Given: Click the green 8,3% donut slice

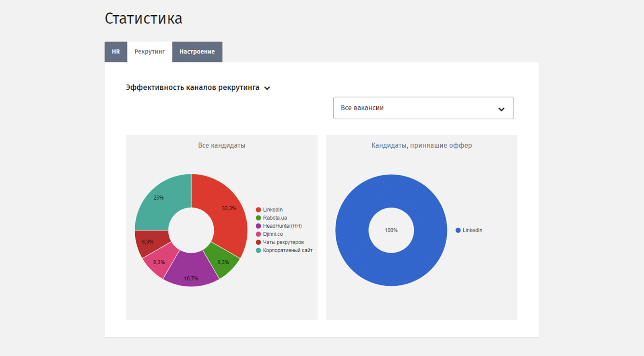Looking at the screenshot, I should click(x=221, y=261).
